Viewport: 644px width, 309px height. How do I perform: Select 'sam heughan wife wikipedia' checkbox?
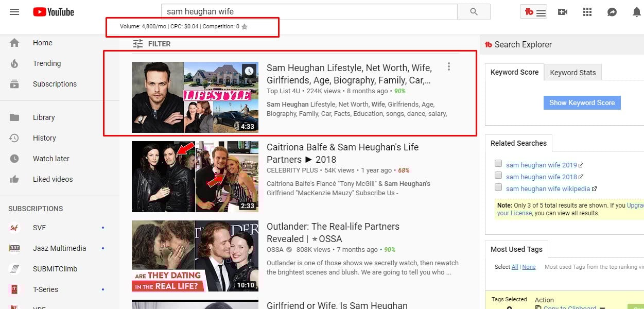tap(498, 187)
